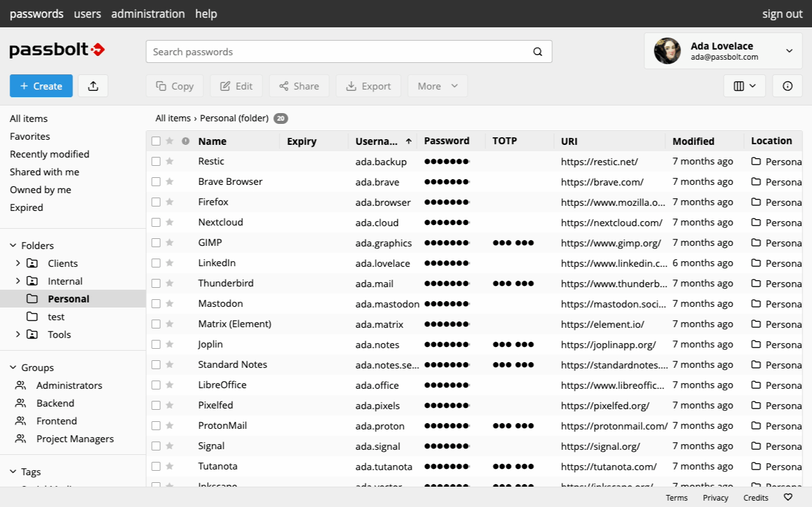Viewport: 812px width, 507px height.
Task: Open the Privacy link
Action: (715, 497)
